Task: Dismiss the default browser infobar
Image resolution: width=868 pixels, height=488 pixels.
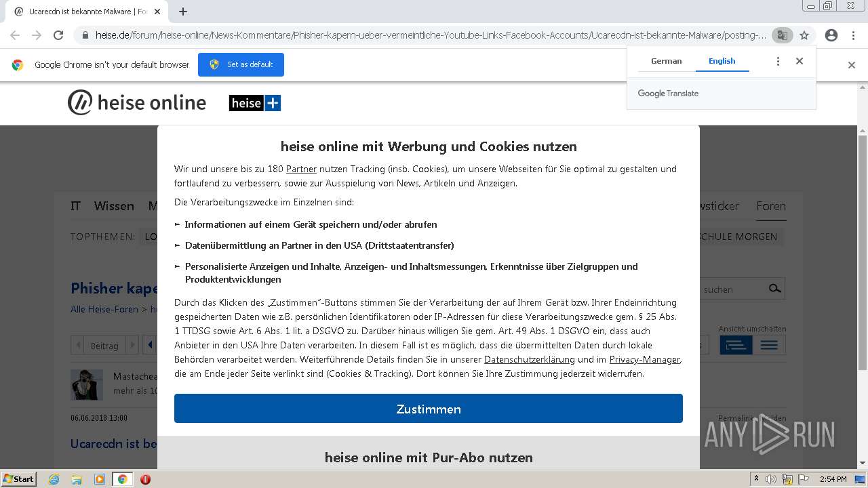Action: (x=852, y=65)
